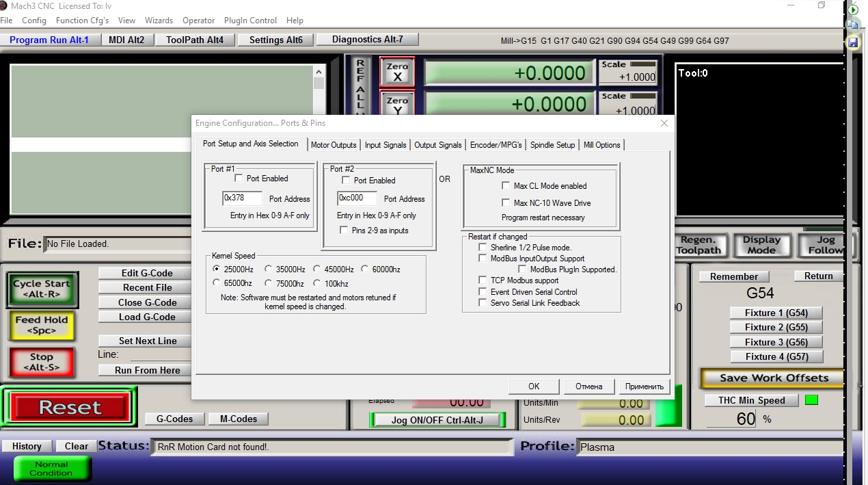
Task: Open the PlugIn Control menu
Action: 251,21
